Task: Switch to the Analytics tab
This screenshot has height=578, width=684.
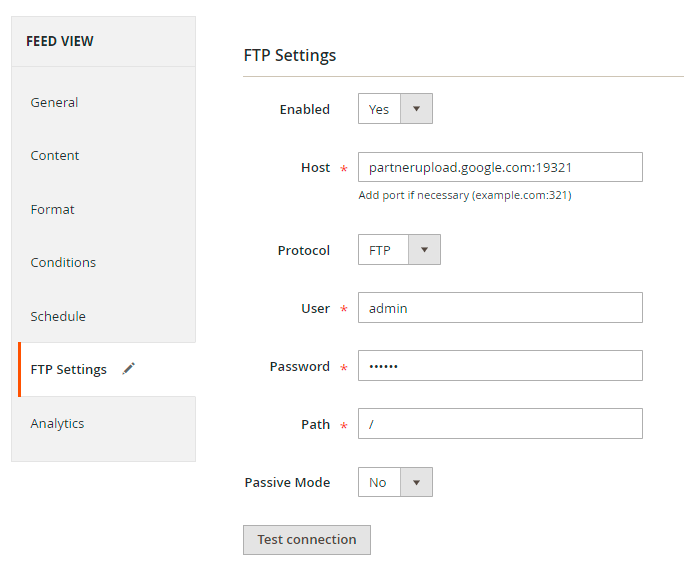Action: (x=57, y=423)
